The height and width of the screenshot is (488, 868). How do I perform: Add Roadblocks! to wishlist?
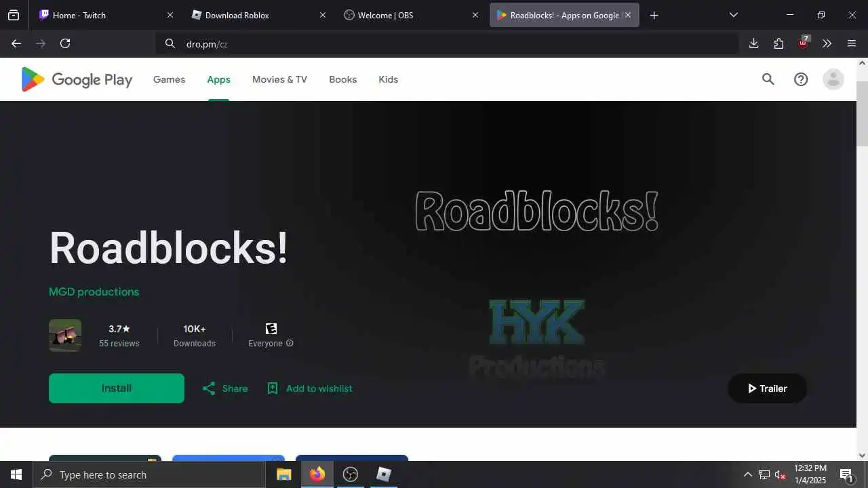coord(309,388)
